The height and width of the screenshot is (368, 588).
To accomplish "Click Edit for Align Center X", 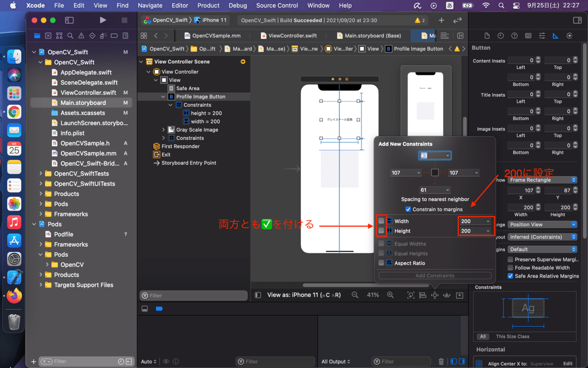I will pos(567,364).
